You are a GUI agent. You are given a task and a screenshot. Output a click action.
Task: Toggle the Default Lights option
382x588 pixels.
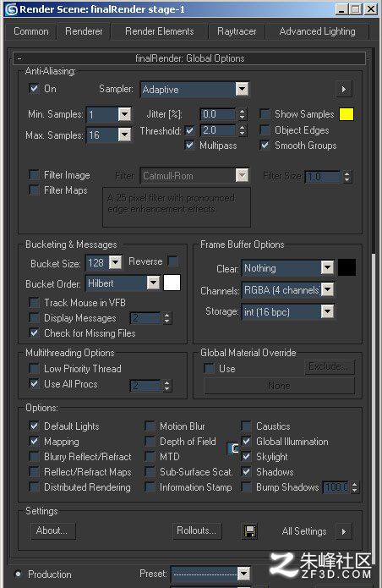[34, 426]
